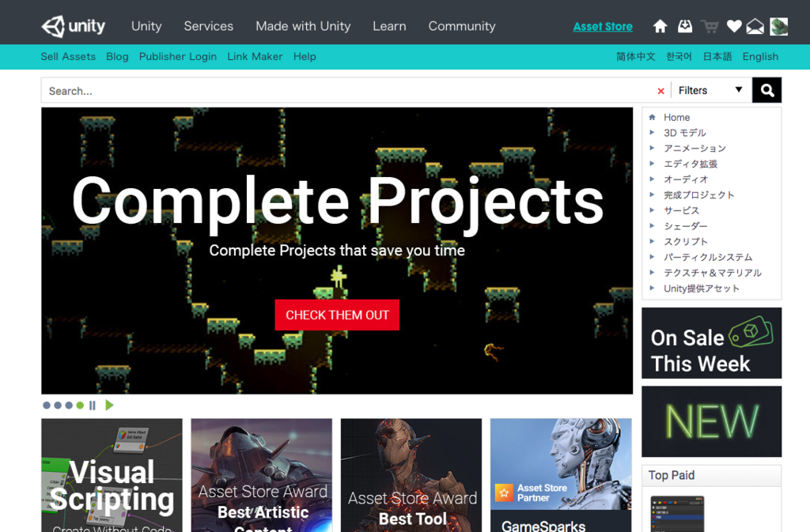Select second carousel slide dot
This screenshot has height=532, width=810.
point(58,405)
